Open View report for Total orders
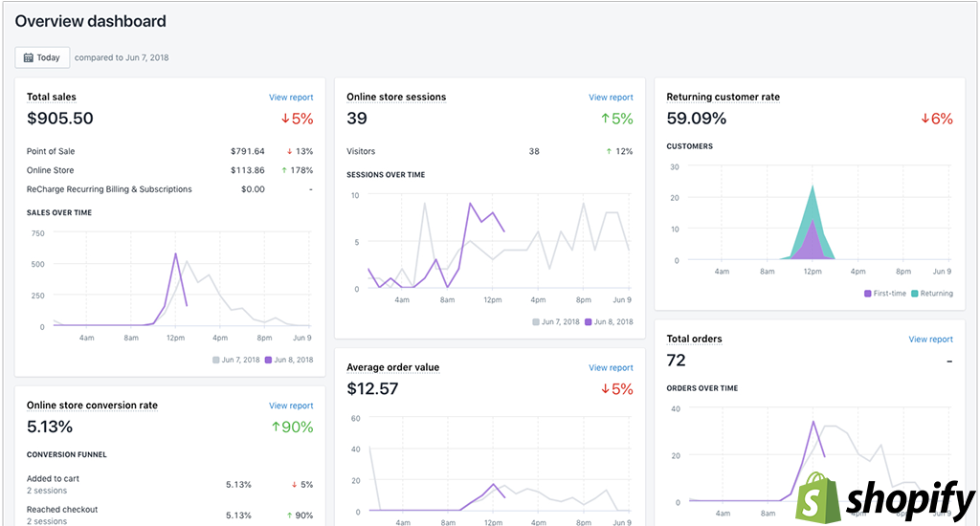The width and height of the screenshot is (980, 526). (930, 340)
